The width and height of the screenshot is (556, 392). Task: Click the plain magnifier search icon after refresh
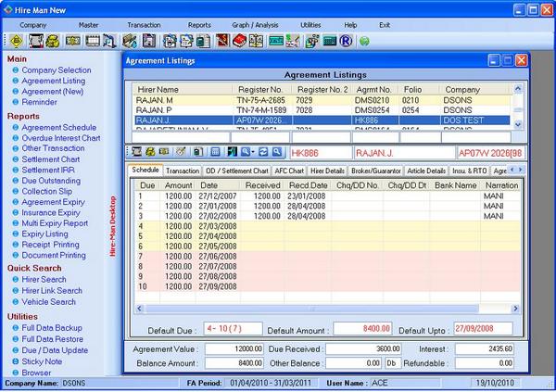pos(277,152)
